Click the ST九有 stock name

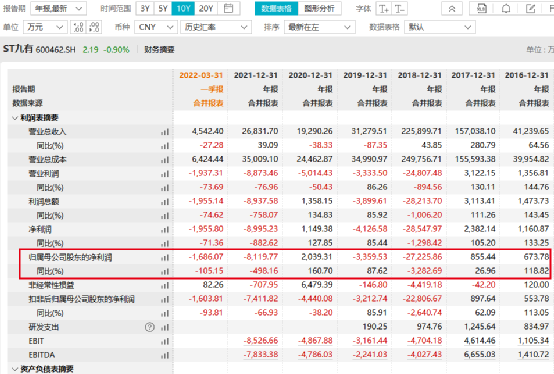[18, 49]
